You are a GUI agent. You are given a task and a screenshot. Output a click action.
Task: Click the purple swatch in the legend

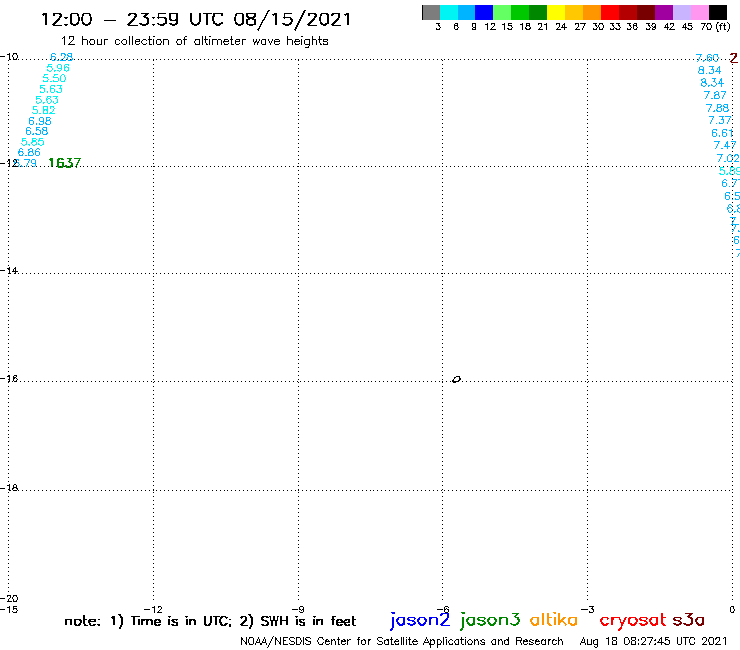tap(664, 12)
